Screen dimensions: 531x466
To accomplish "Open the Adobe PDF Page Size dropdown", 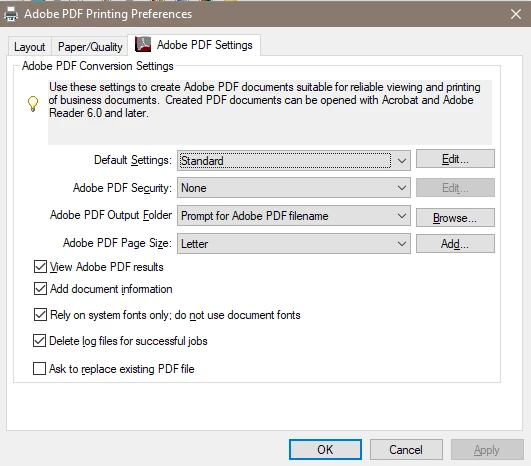I will click(294, 243).
